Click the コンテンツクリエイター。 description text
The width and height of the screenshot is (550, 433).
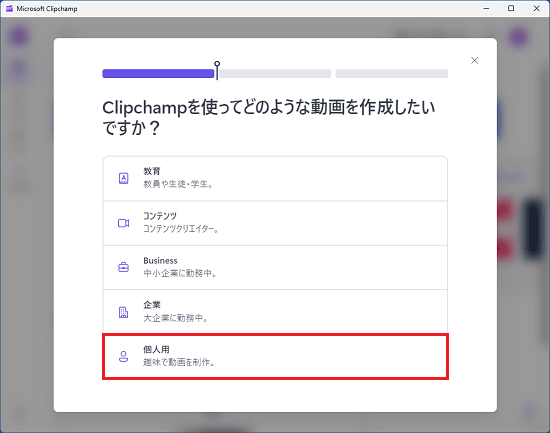coord(181,229)
